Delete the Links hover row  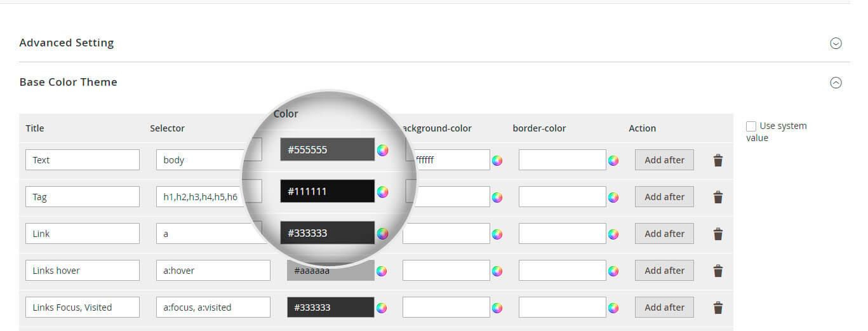tap(718, 271)
